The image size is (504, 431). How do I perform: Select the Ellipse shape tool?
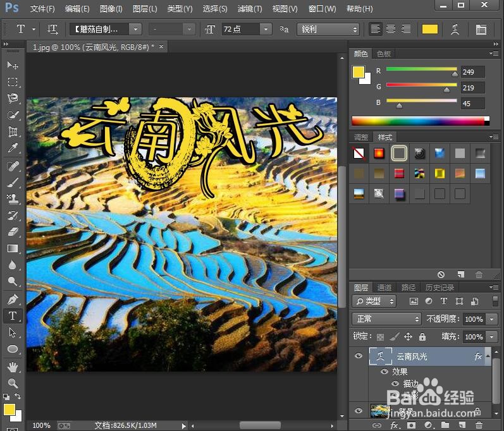tap(13, 349)
